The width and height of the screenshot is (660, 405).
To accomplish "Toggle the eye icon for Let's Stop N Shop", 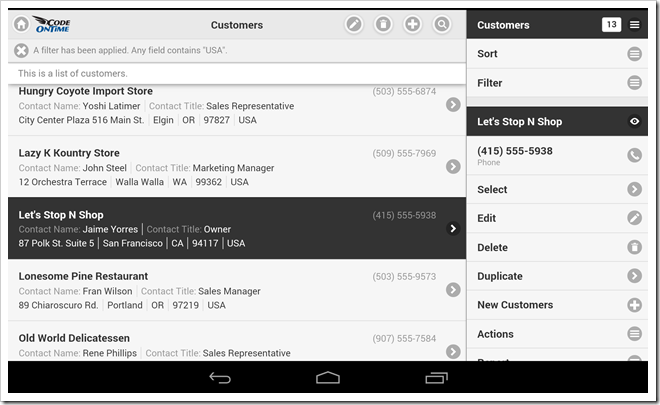I will (x=634, y=122).
